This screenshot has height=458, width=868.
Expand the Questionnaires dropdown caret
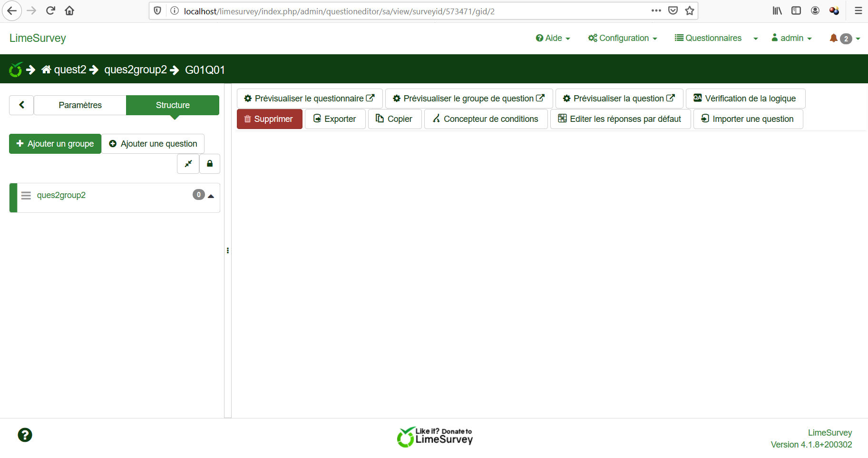click(x=755, y=39)
